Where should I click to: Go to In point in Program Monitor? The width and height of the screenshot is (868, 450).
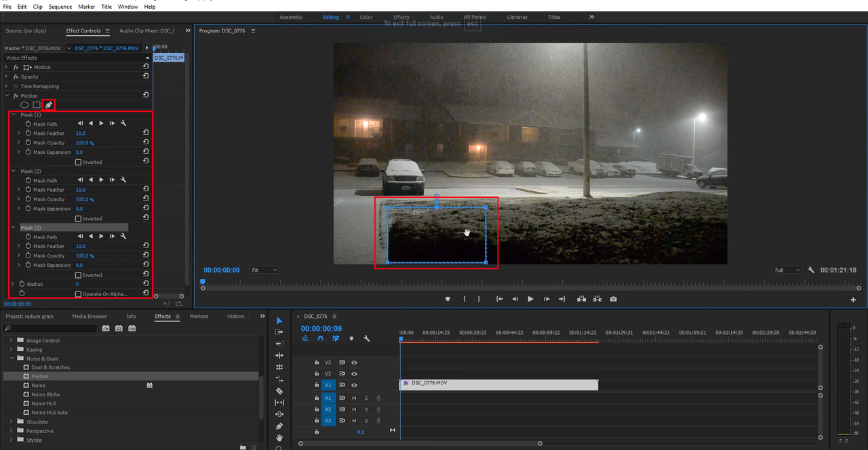tap(499, 299)
